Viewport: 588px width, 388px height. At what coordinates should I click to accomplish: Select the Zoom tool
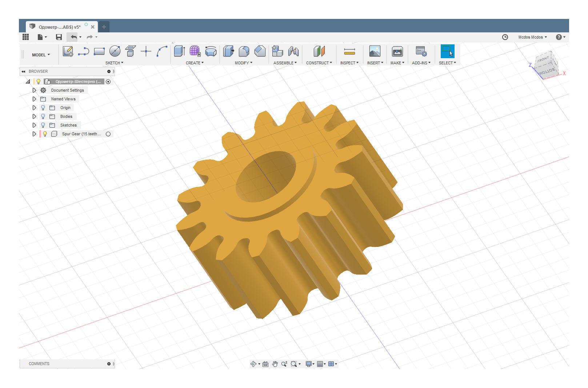(x=284, y=364)
